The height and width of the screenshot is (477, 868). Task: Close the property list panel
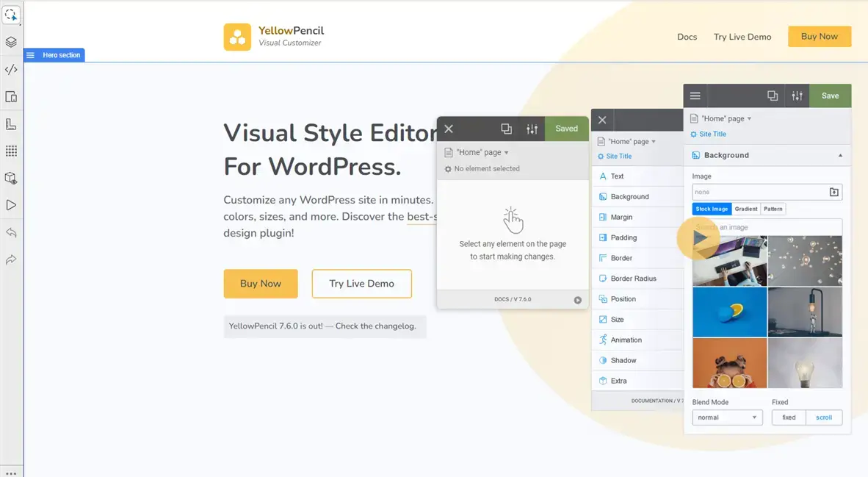point(602,120)
